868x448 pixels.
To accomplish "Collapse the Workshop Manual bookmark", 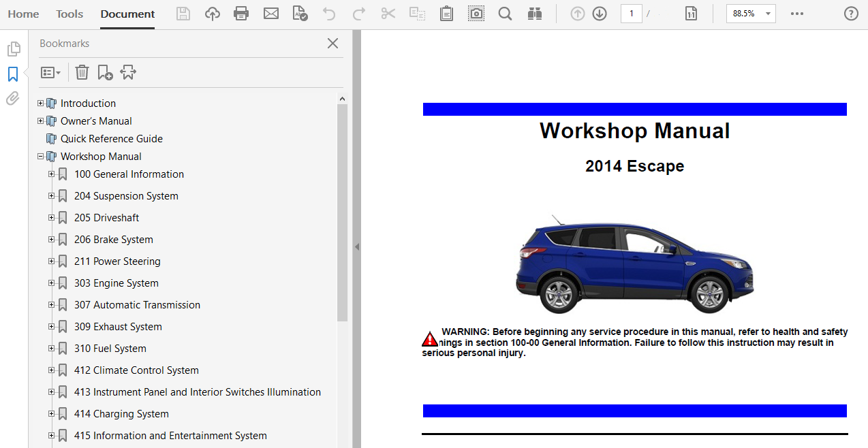I will [x=41, y=157].
